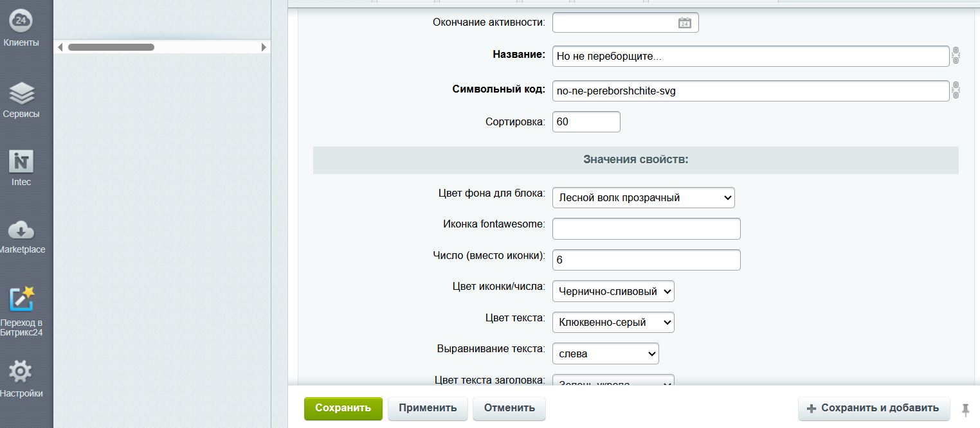Pin the bottom button panel
980x428 pixels.
965,409
